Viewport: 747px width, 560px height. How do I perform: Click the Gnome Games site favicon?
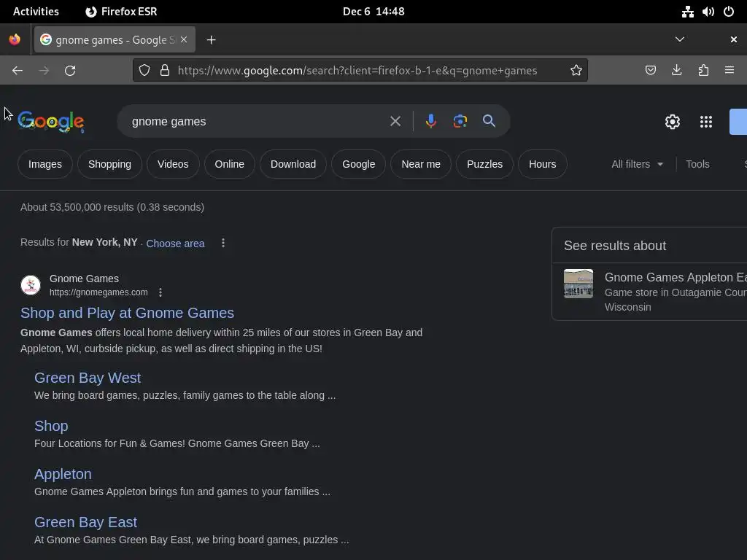tap(31, 285)
